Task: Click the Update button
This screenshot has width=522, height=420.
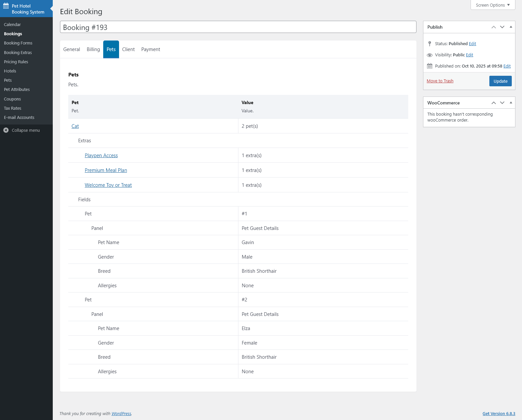Action: point(500,81)
